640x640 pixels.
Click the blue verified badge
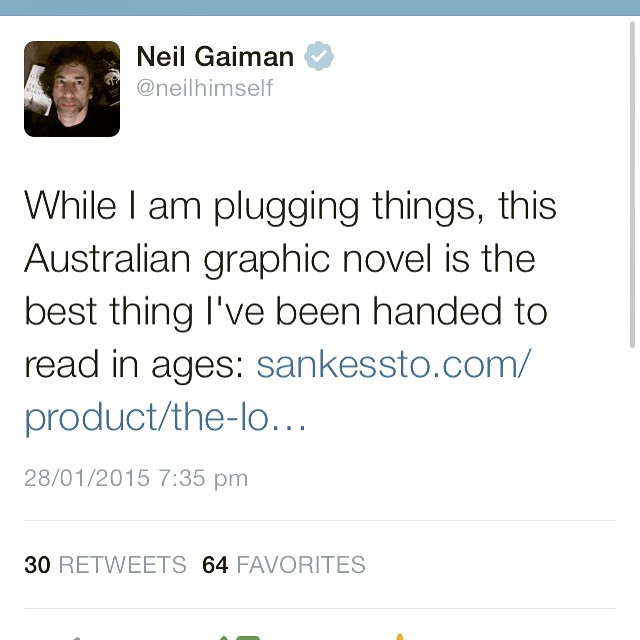tap(319, 57)
